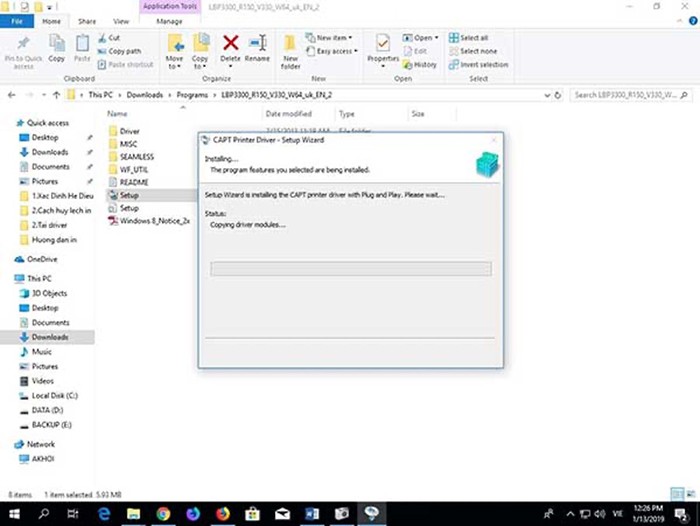Click the Rename icon in Organize group
700x526 pixels.
pos(257,48)
